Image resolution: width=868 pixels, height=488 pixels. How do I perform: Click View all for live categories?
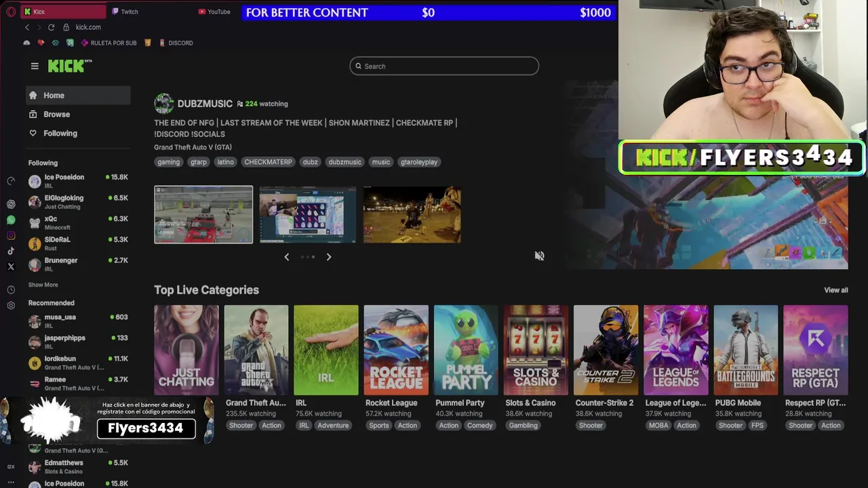click(835, 290)
